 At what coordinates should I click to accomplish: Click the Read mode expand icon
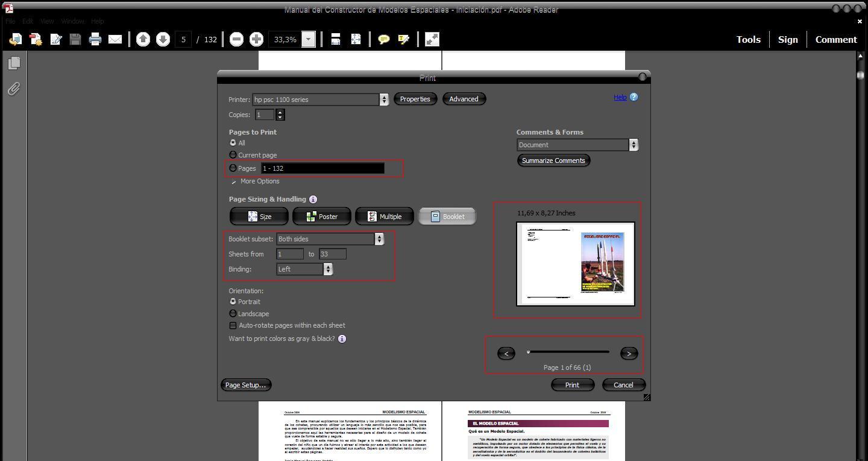(432, 39)
